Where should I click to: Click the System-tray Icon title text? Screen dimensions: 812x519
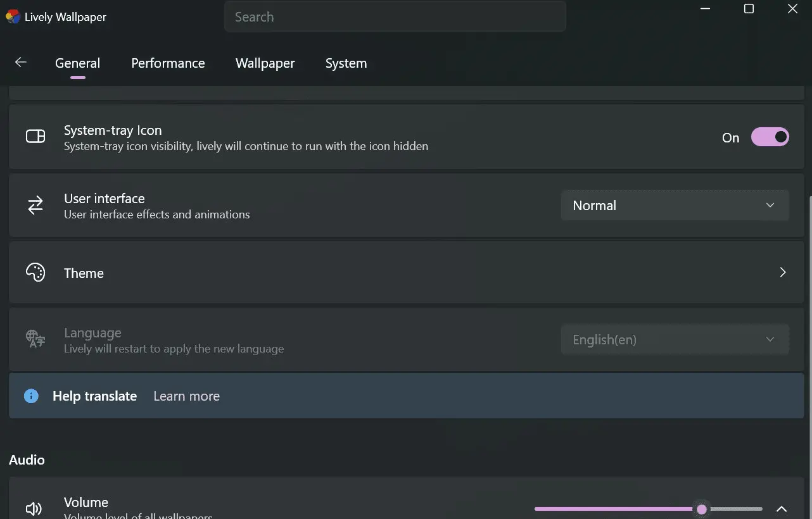click(113, 130)
